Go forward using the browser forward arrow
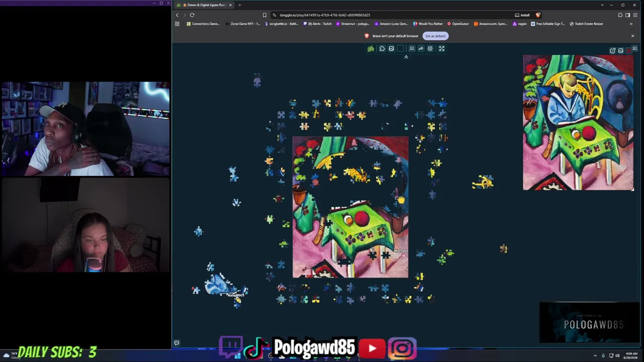 (184, 15)
